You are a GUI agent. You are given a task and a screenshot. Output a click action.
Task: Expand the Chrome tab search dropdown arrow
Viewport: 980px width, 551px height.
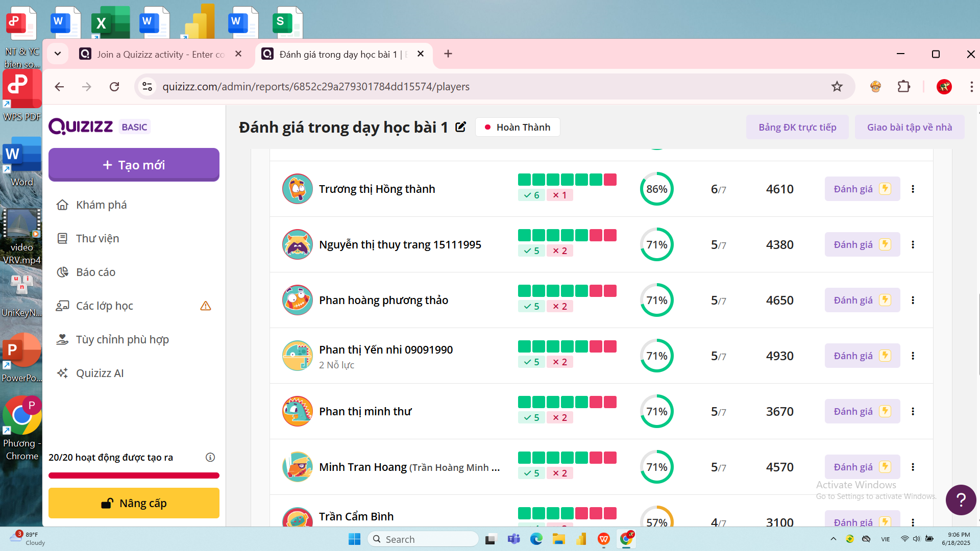[58, 54]
